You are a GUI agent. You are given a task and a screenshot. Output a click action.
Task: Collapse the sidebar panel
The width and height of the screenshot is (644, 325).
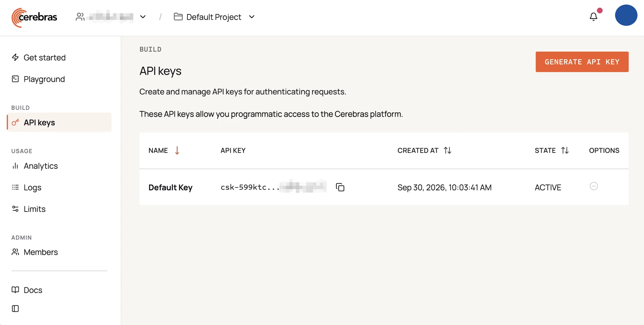[15, 309]
